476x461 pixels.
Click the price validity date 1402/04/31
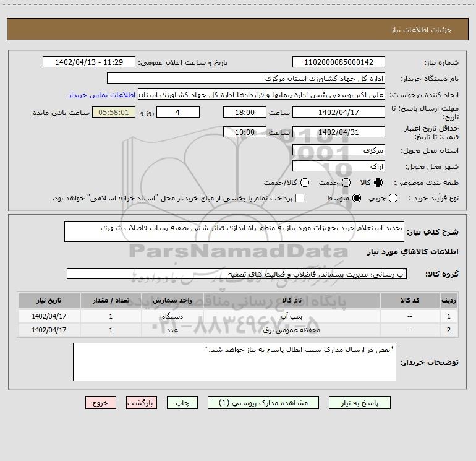(x=339, y=132)
